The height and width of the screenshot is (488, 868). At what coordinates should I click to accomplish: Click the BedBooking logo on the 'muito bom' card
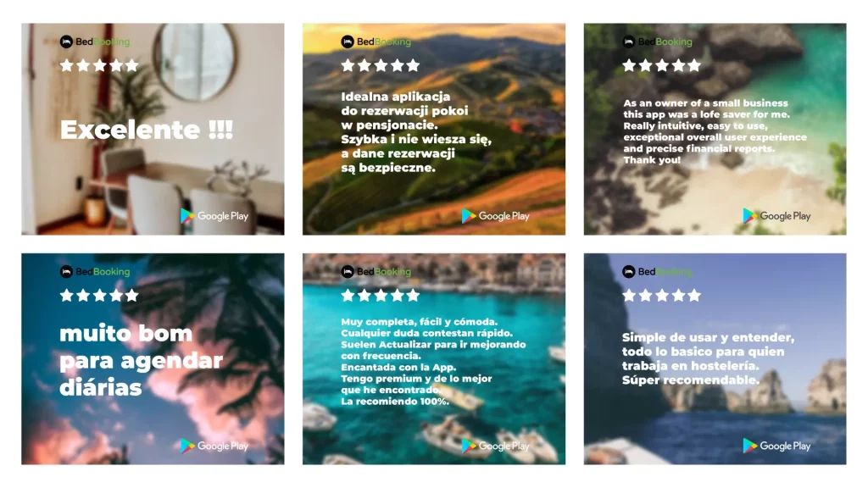[x=95, y=272]
